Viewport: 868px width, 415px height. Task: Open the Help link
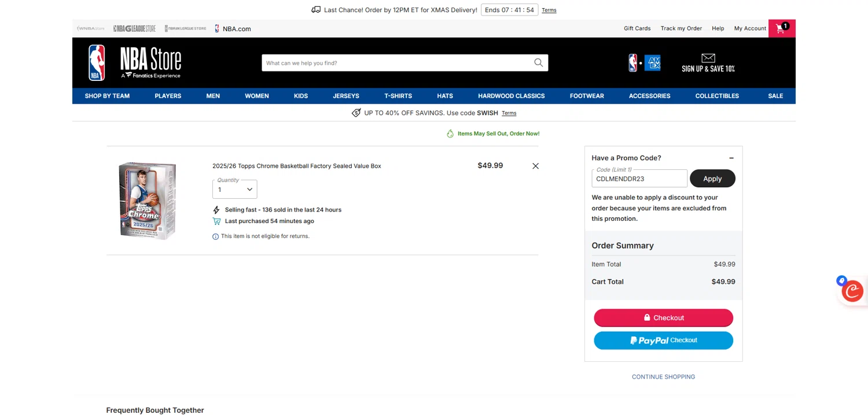point(718,28)
